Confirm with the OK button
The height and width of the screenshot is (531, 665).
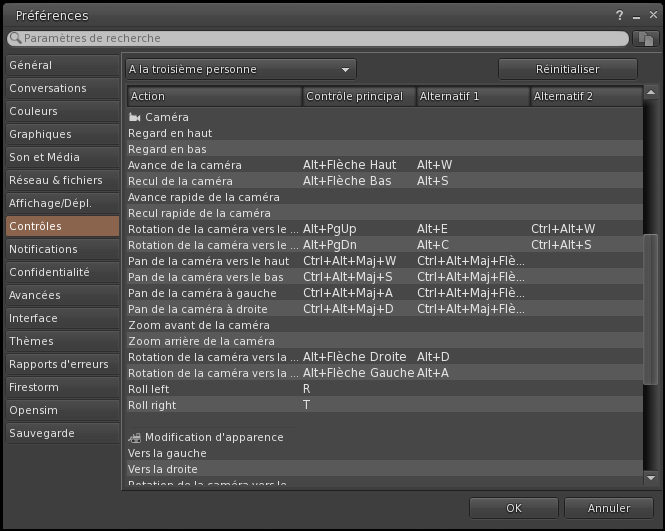coord(513,508)
